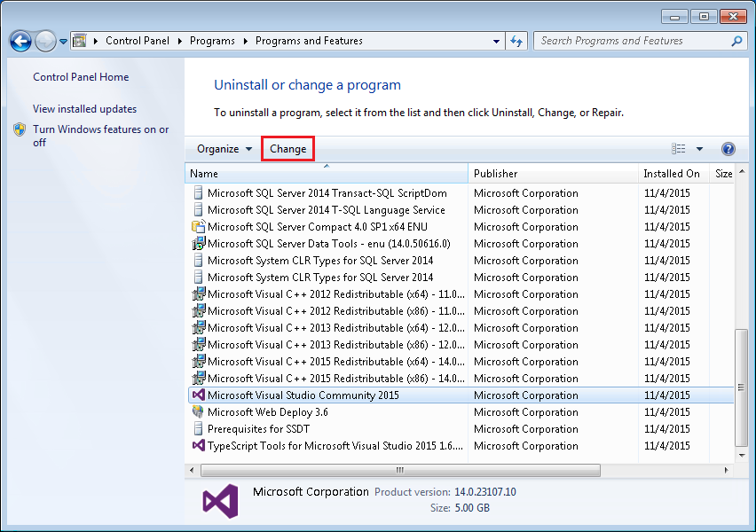Open Control Panel Home link
The width and height of the screenshot is (756, 532).
[x=81, y=77]
